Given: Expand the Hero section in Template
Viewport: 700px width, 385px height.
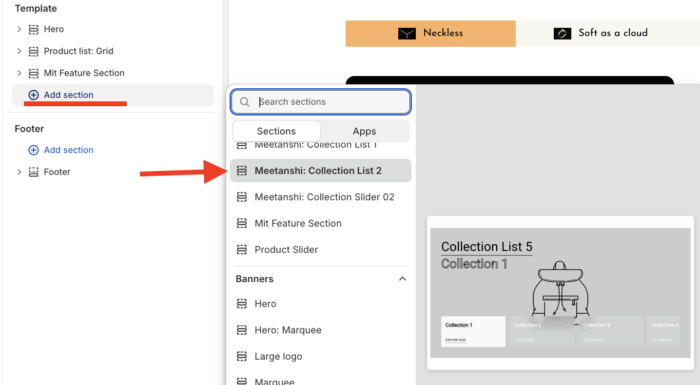Looking at the screenshot, I should [19, 29].
